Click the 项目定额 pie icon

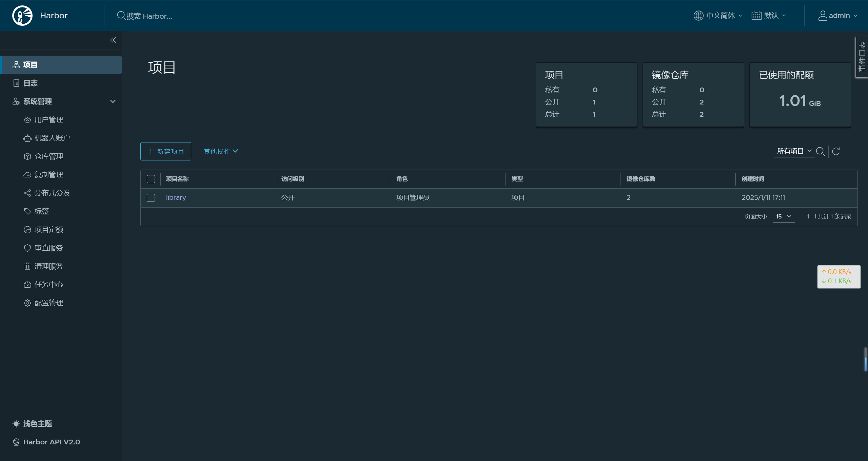(27, 230)
